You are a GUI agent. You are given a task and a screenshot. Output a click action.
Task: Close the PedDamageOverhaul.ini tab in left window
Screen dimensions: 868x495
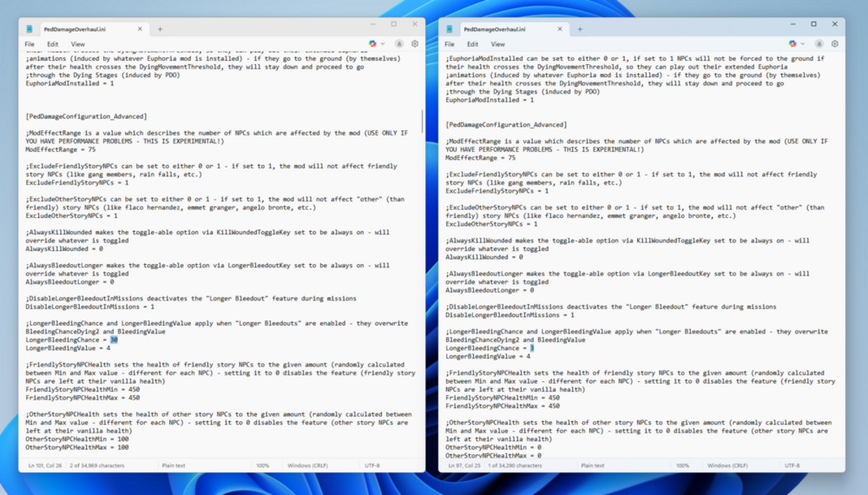140,29
